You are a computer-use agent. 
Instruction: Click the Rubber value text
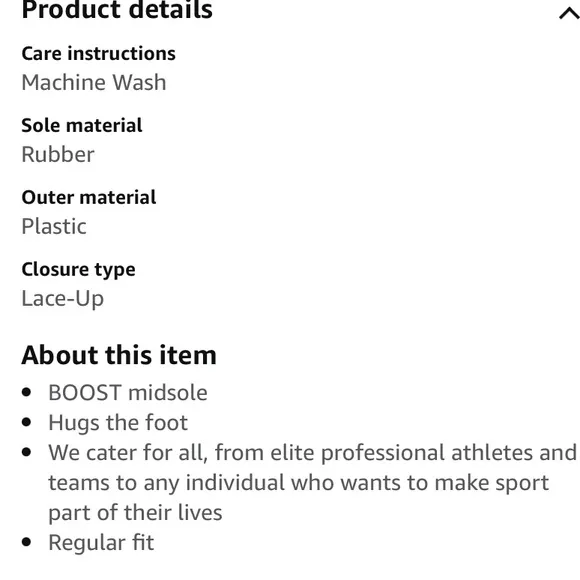[x=58, y=154]
